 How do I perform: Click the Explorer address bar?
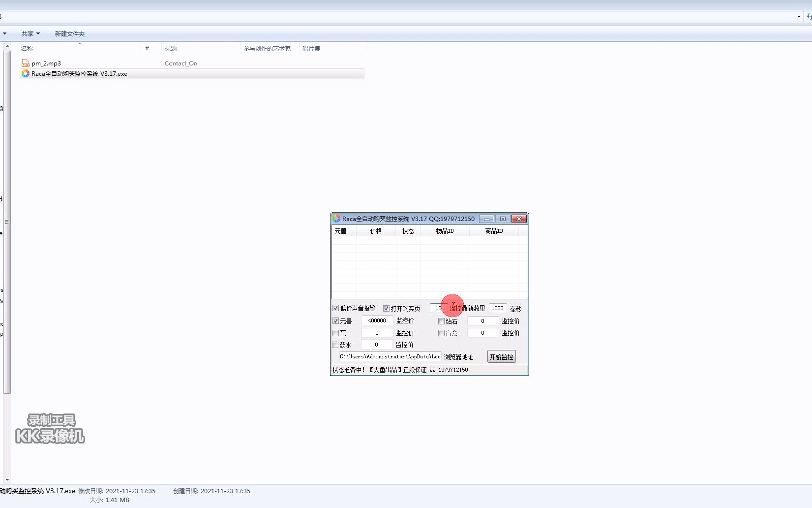pyautogui.click(x=396, y=17)
